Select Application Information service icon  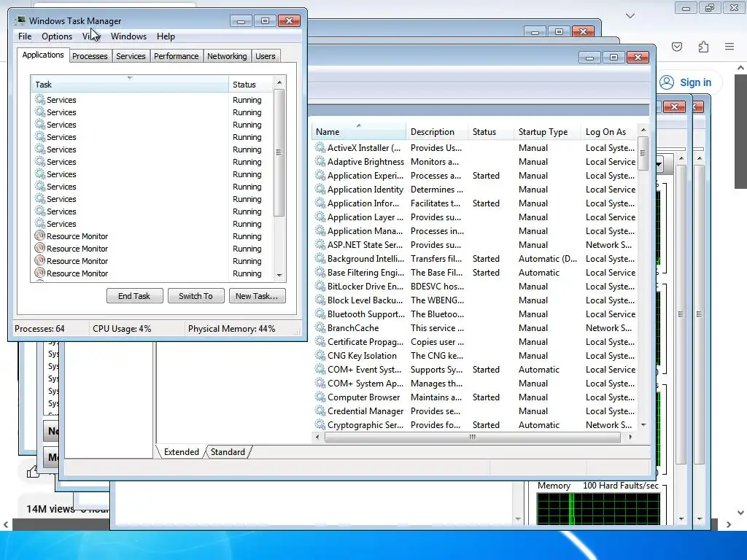(x=320, y=203)
